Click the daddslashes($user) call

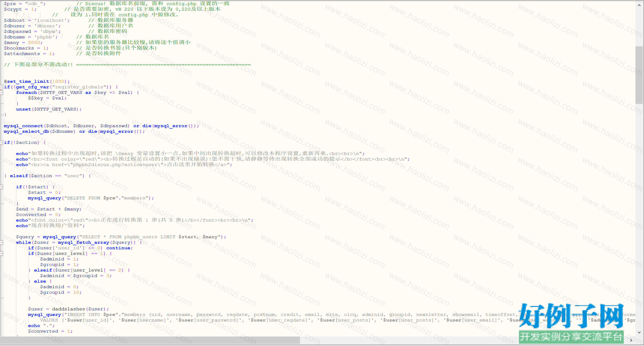[81, 309]
